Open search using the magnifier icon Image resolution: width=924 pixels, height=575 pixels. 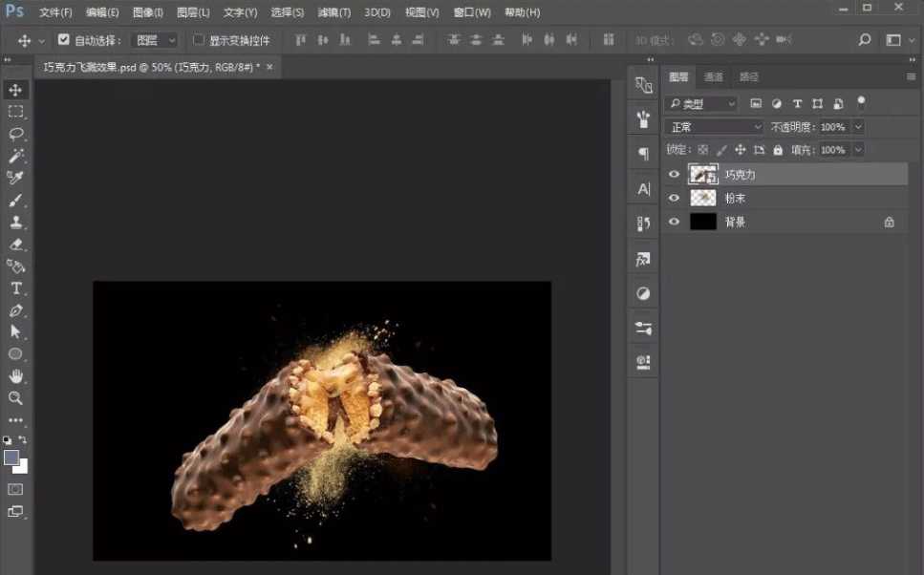point(864,40)
